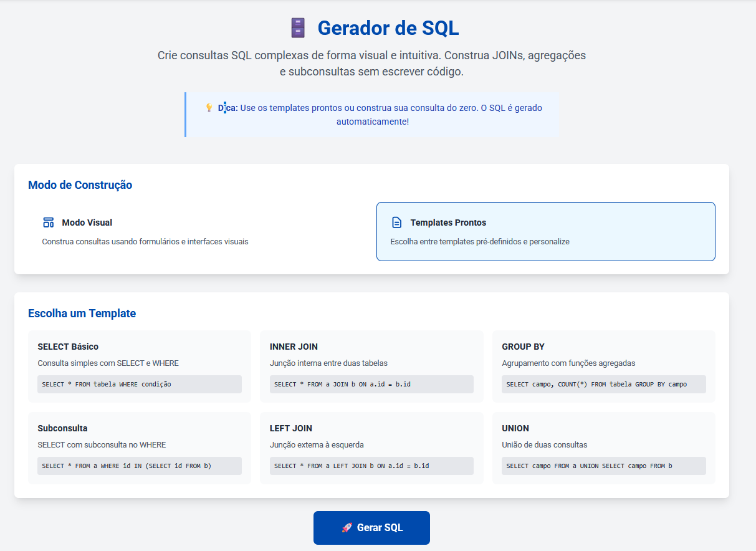Click the Gerador de SQL page title
756x551 pixels.
pos(388,27)
